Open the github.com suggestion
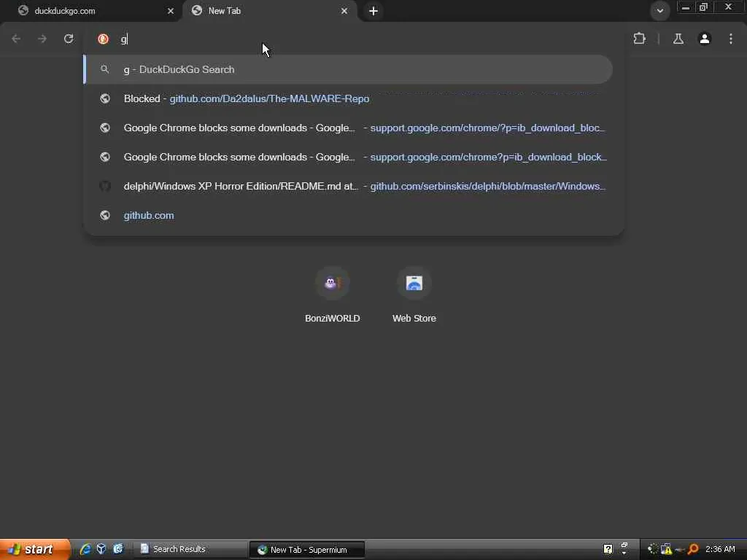The height and width of the screenshot is (560, 747). pos(348,215)
